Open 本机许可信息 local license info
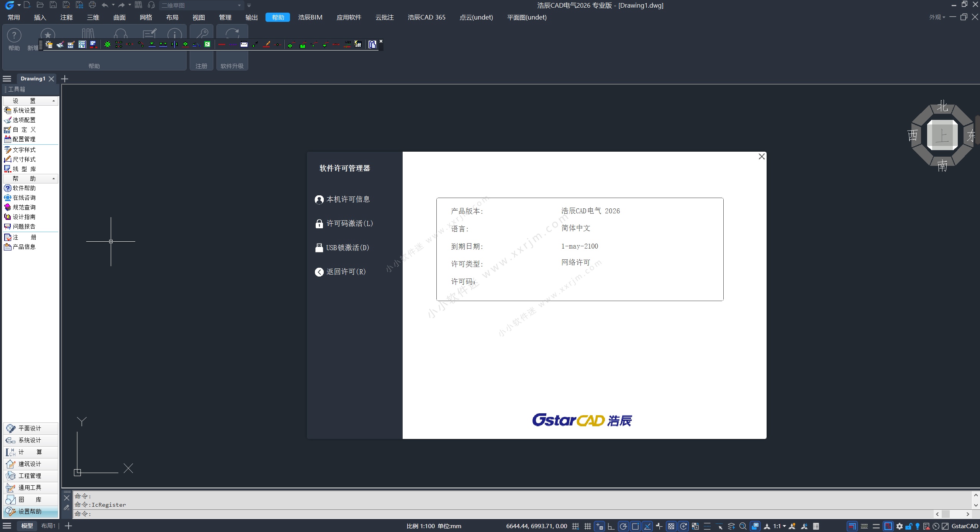Image resolution: width=980 pixels, height=532 pixels. 347,200
